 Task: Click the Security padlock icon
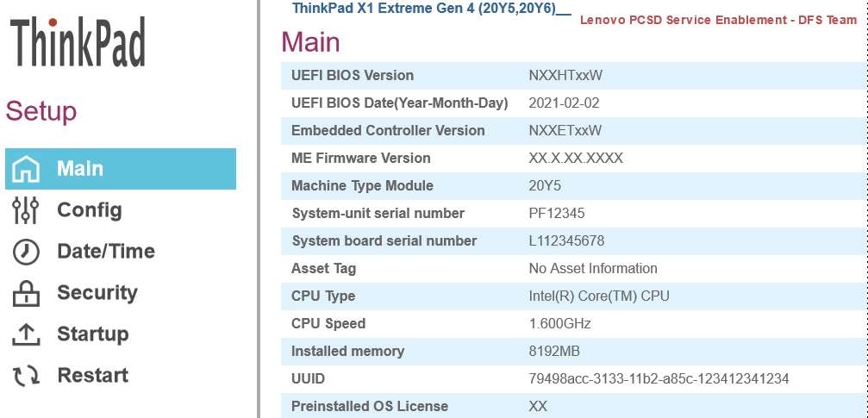(x=26, y=293)
